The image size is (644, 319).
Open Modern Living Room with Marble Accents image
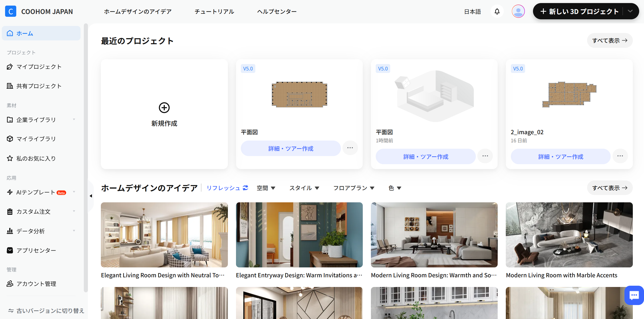[x=569, y=235]
